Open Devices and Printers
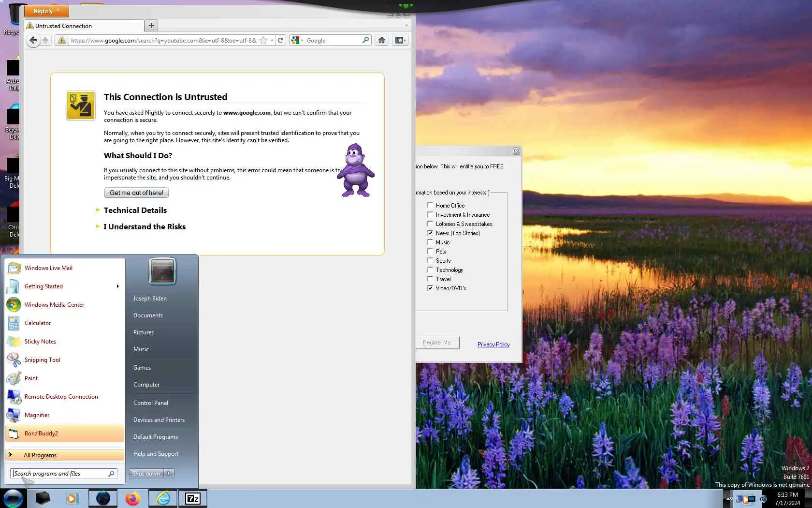The width and height of the screenshot is (812, 508). coord(159,420)
